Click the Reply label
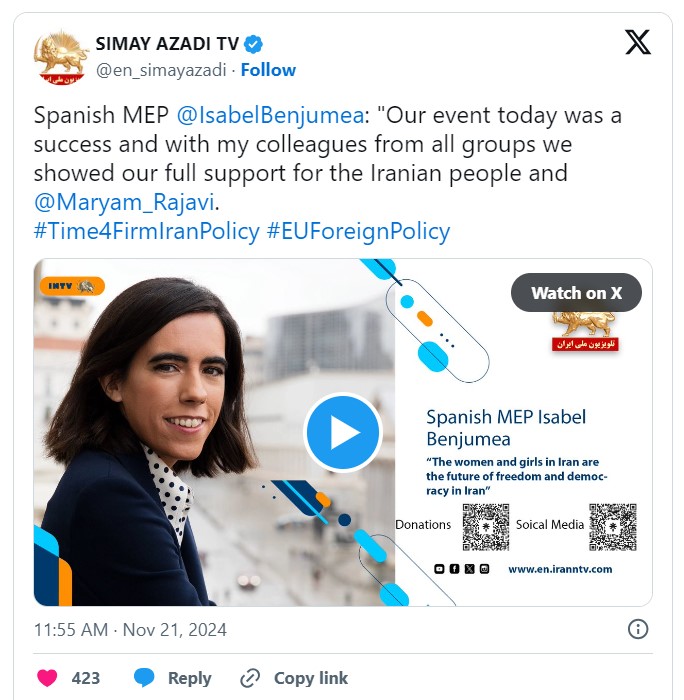The width and height of the screenshot is (684, 700). (x=189, y=678)
